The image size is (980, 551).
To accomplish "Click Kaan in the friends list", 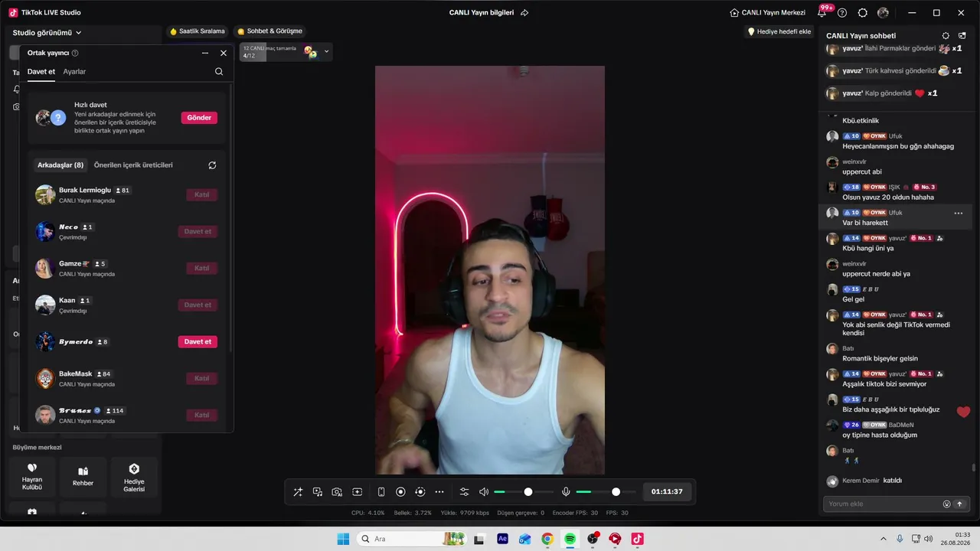I will 126,305.
